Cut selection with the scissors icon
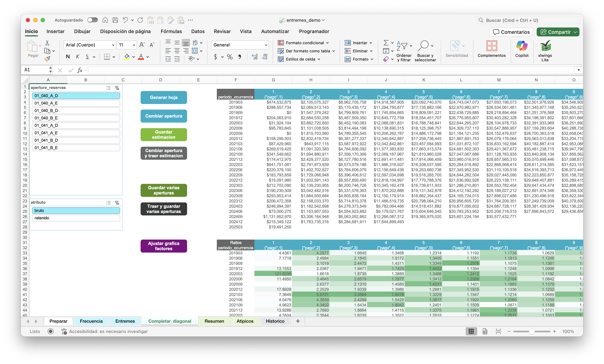 point(47,43)
